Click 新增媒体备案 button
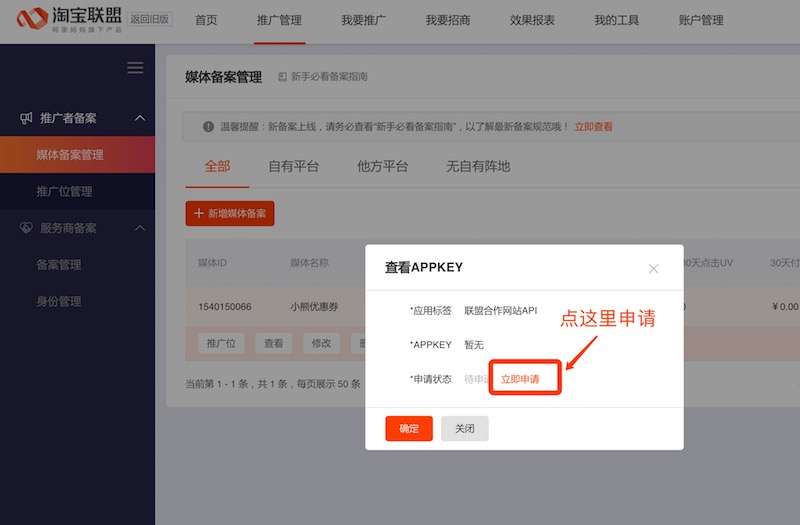Image resolution: width=800 pixels, height=525 pixels. tap(230, 213)
